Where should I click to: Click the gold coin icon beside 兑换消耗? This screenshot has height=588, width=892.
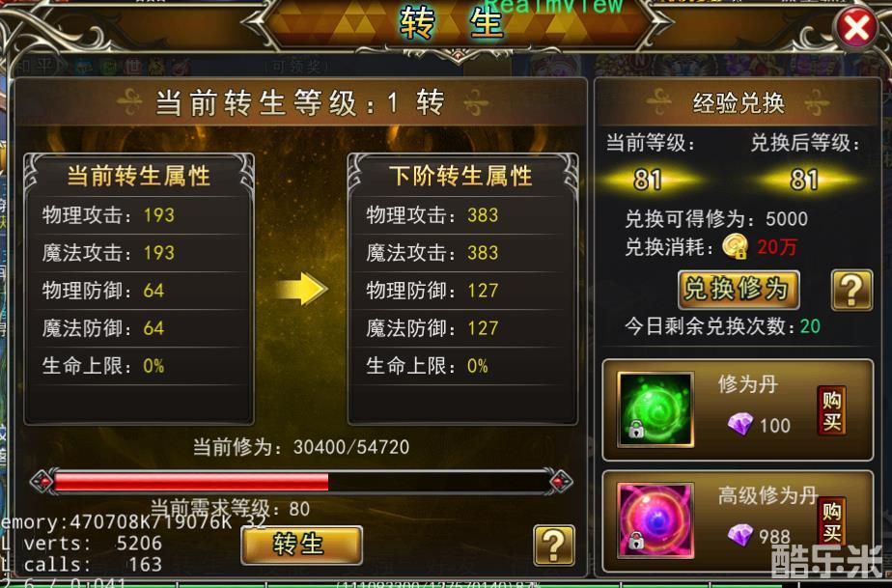coord(735,246)
